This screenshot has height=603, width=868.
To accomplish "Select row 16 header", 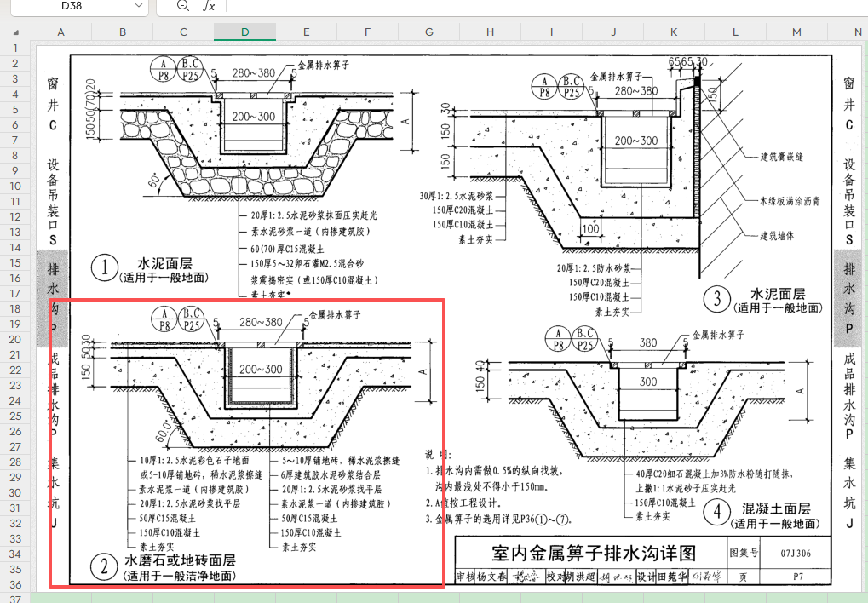I will tap(15, 278).
